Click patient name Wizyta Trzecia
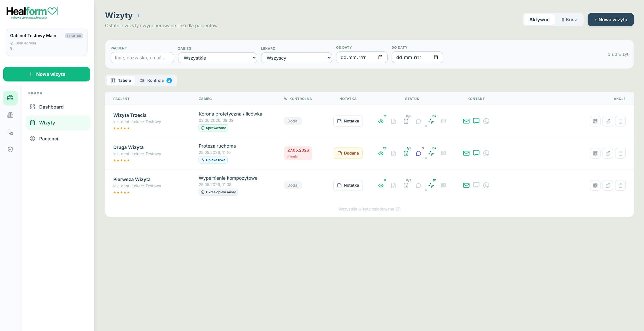644x331 pixels. [x=130, y=115]
